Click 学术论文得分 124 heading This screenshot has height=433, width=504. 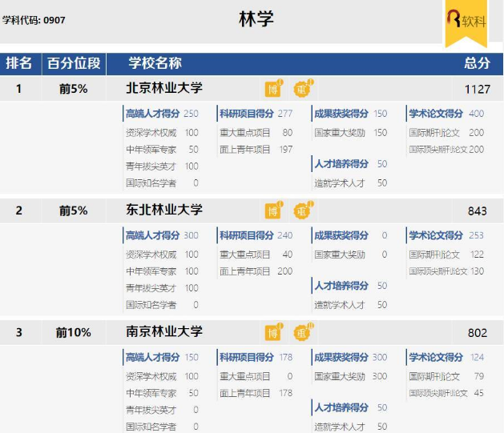(x=446, y=357)
